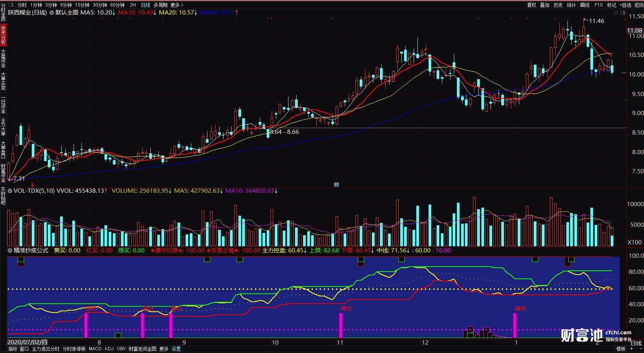Open 财富资金 sidebar tab

click(3, 173)
